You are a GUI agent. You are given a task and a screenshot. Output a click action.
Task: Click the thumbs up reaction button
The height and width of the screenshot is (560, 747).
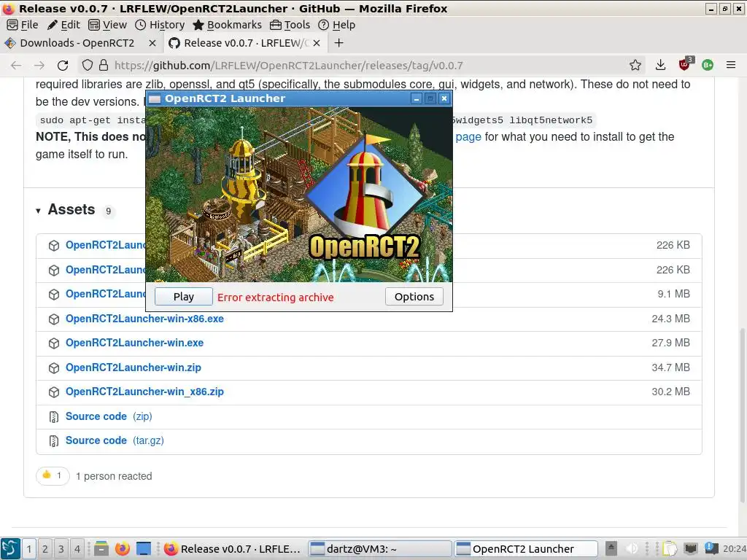(53, 475)
